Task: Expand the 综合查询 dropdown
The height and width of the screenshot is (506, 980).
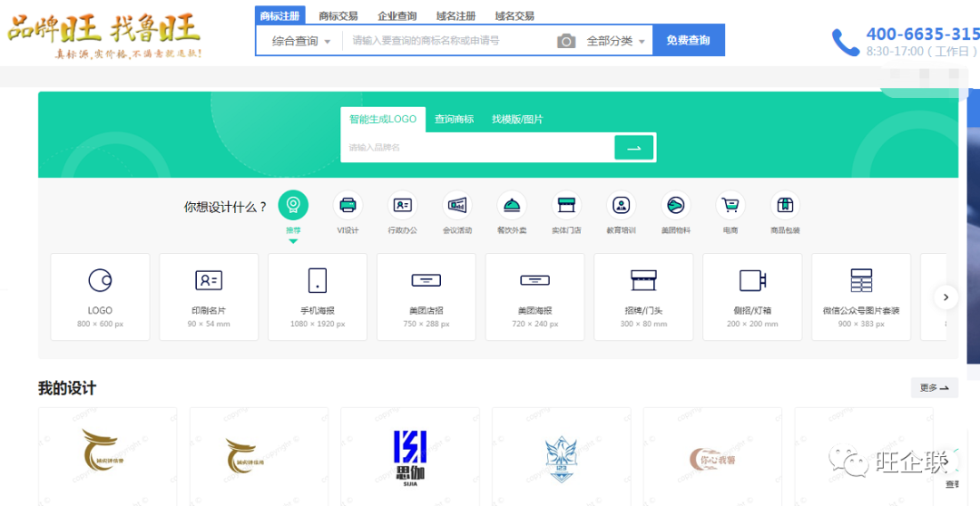Action: coord(301,41)
